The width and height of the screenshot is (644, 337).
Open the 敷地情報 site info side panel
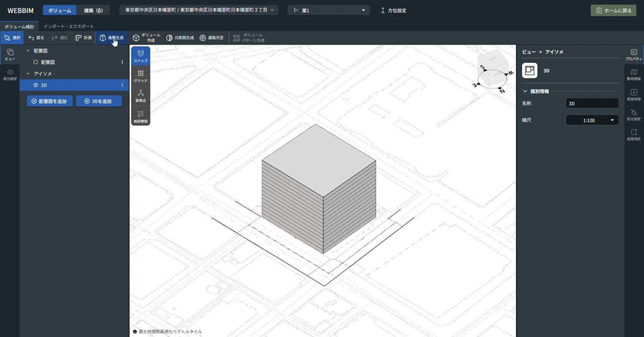(634, 74)
